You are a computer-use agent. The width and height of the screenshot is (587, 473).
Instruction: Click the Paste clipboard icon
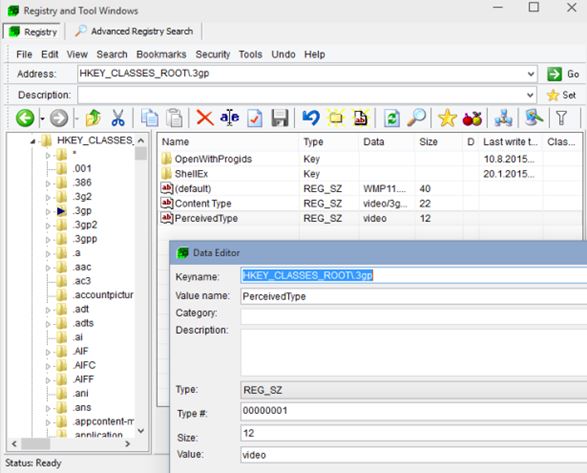[174, 118]
